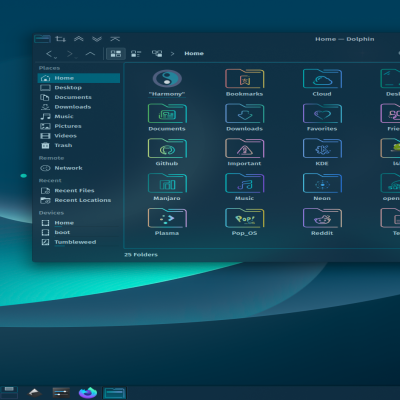
Task: Open Documents in the Places panel
Action: 79,97
